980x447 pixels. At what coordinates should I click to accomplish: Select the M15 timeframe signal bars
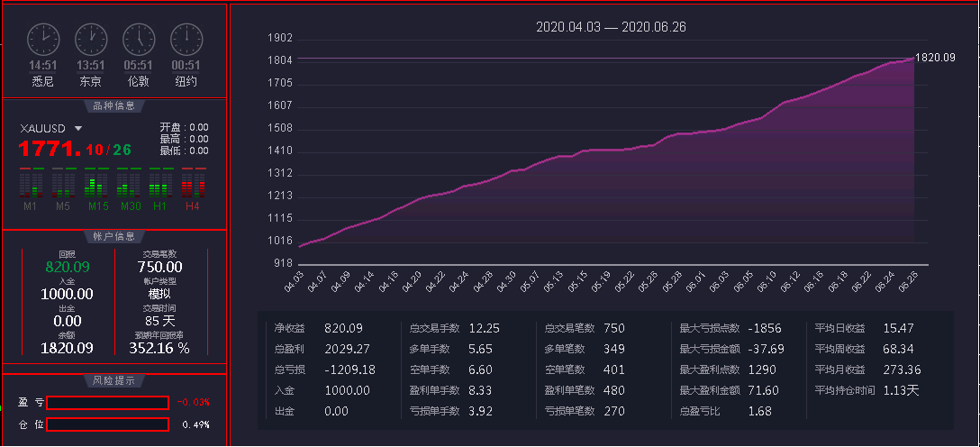(96, 183)
